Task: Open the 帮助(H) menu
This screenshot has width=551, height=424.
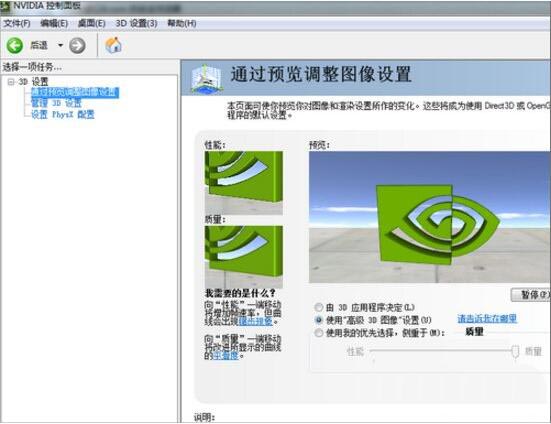Action: pos(182,24)
